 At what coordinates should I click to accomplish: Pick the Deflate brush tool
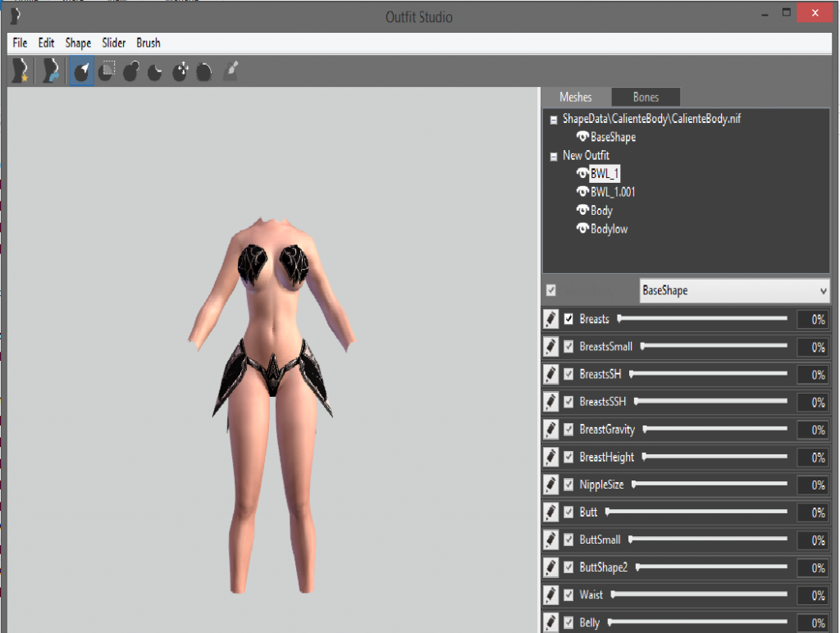156,71
